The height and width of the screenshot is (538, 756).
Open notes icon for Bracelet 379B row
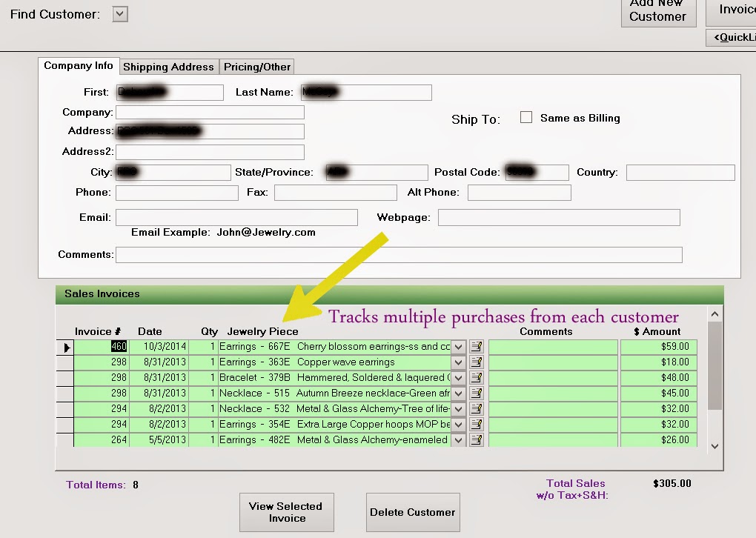(x=477, y=377)
